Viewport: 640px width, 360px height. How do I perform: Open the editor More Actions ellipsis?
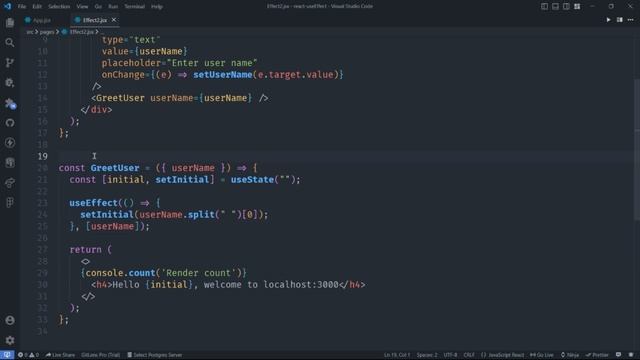(x=631, y=20)
